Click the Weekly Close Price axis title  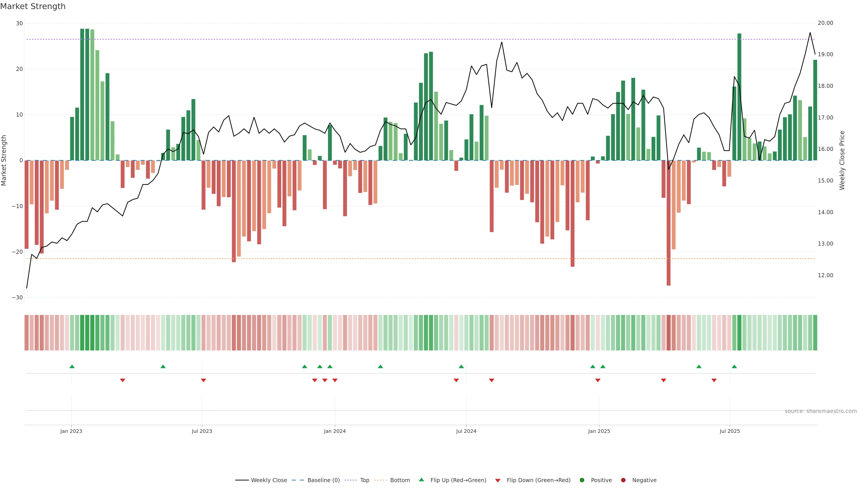842,160
